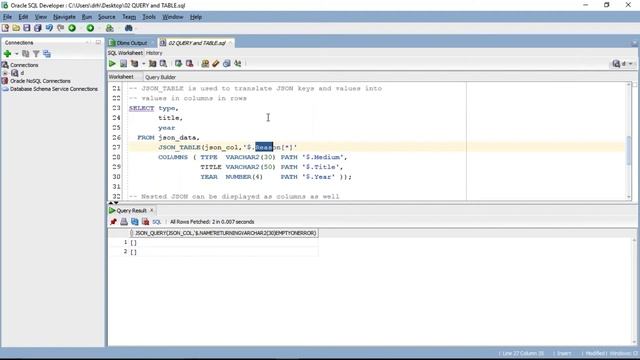Clear worksheet with eraser icon
The width and height of the screenshot is (640, 360).
(x=216, y=64)
